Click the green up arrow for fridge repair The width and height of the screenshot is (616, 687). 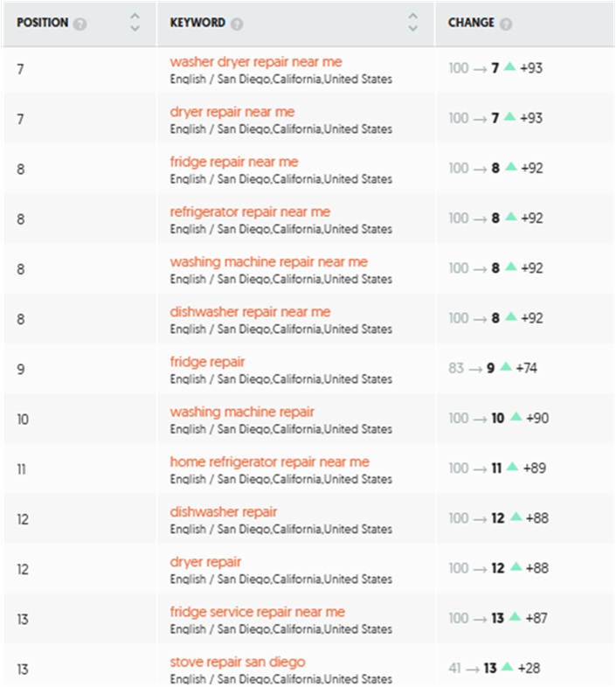click(x=506, y=367)
